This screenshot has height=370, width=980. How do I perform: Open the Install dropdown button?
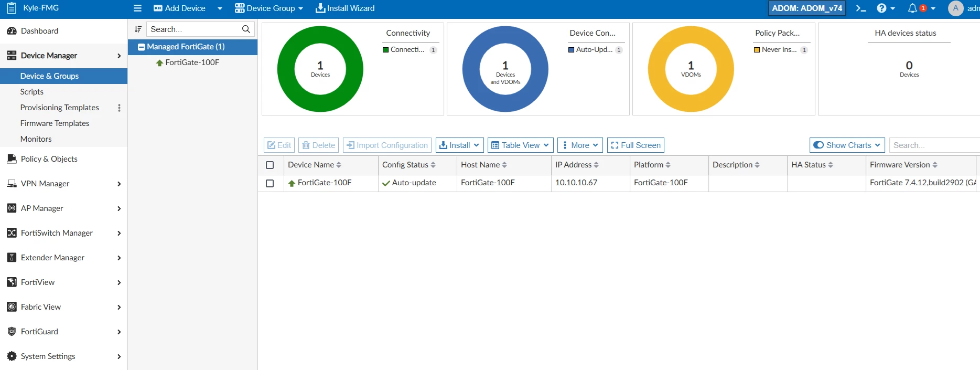460,145
